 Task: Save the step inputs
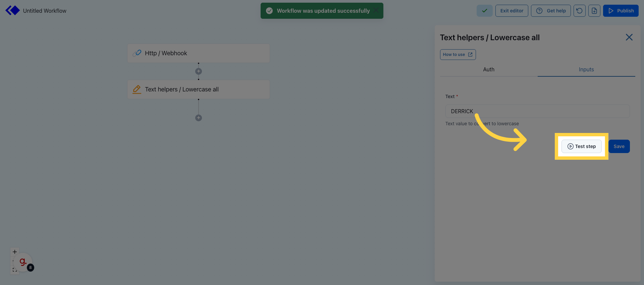[x=619, y=146]
